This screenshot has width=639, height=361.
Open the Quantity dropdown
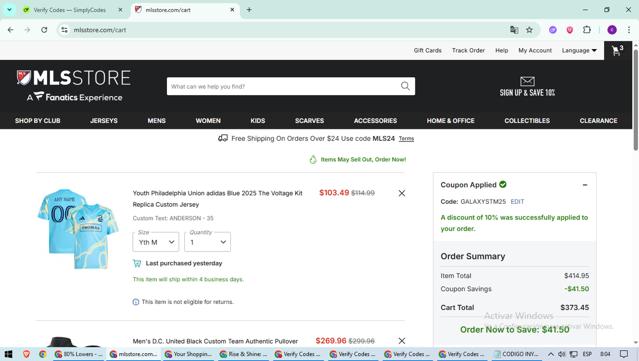pyautogui.click(x=207, y=242)
